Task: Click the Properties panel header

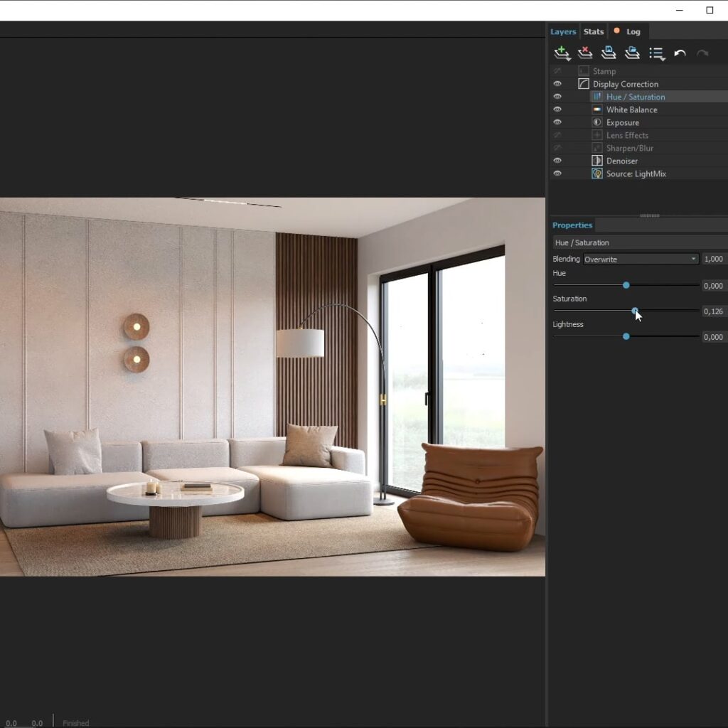Action: 572,225
